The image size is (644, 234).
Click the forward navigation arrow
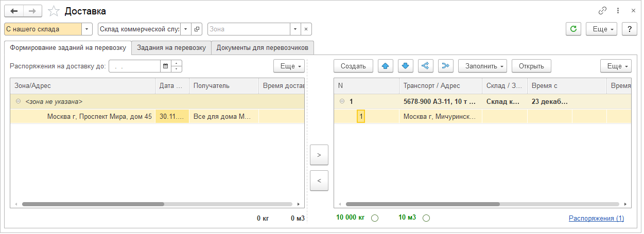32,11
